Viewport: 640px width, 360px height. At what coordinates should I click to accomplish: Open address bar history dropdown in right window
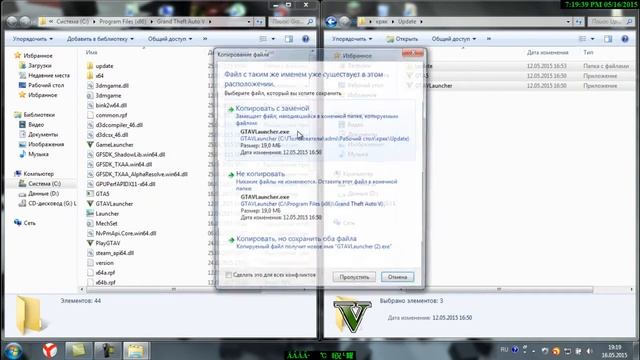pos(568,21)
